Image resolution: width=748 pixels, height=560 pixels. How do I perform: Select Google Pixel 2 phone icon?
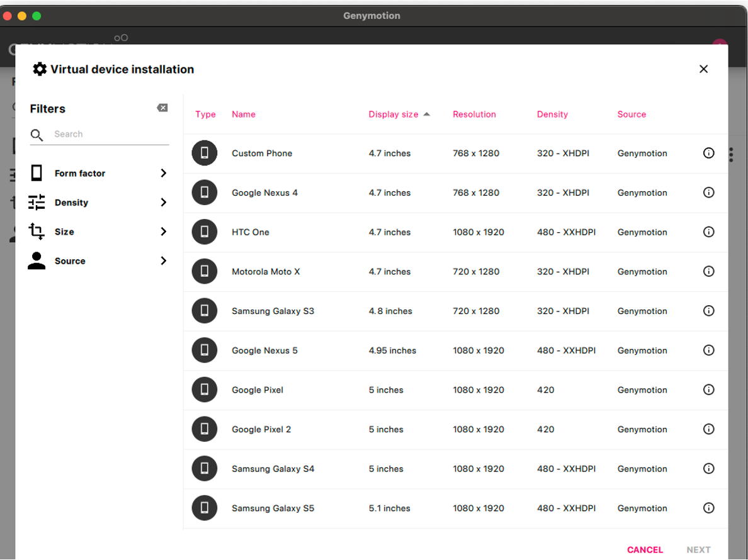point(205,429)
